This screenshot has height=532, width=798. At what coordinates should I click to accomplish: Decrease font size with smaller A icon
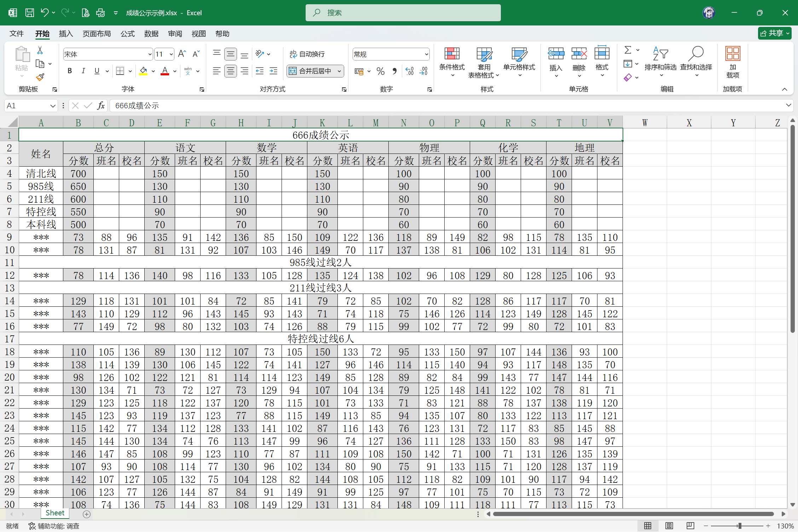tap(196, 54)
